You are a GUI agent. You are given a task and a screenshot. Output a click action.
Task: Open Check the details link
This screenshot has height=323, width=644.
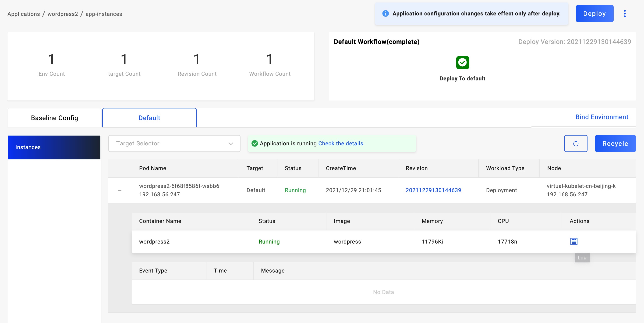coord(340,144)
